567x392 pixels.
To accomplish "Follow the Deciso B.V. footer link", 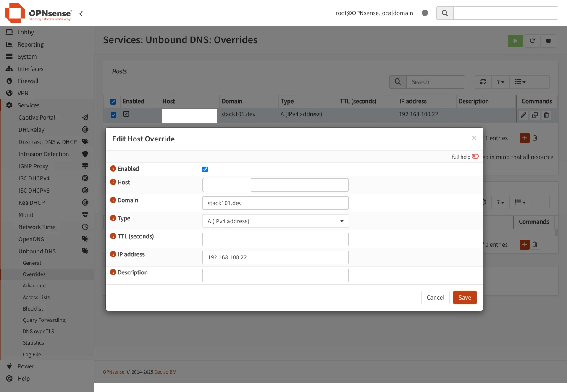I will coord(165,372).
